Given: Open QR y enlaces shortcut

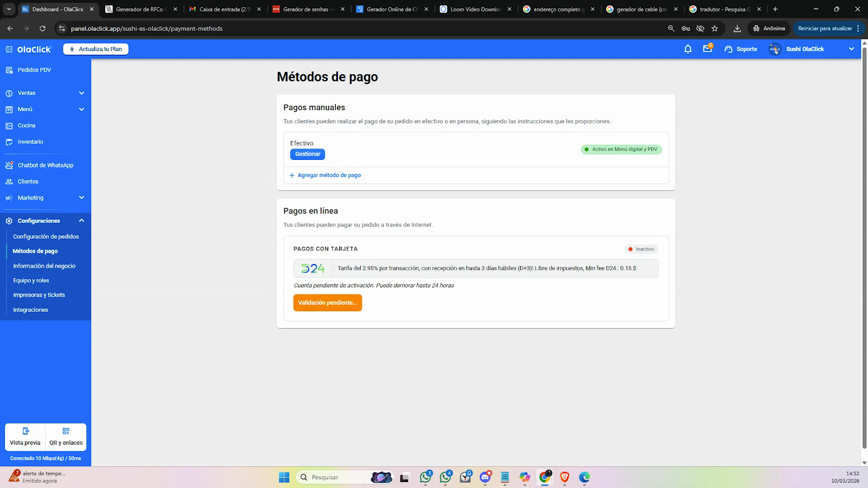Looking at the screenshot, I should tap(66, 437).
